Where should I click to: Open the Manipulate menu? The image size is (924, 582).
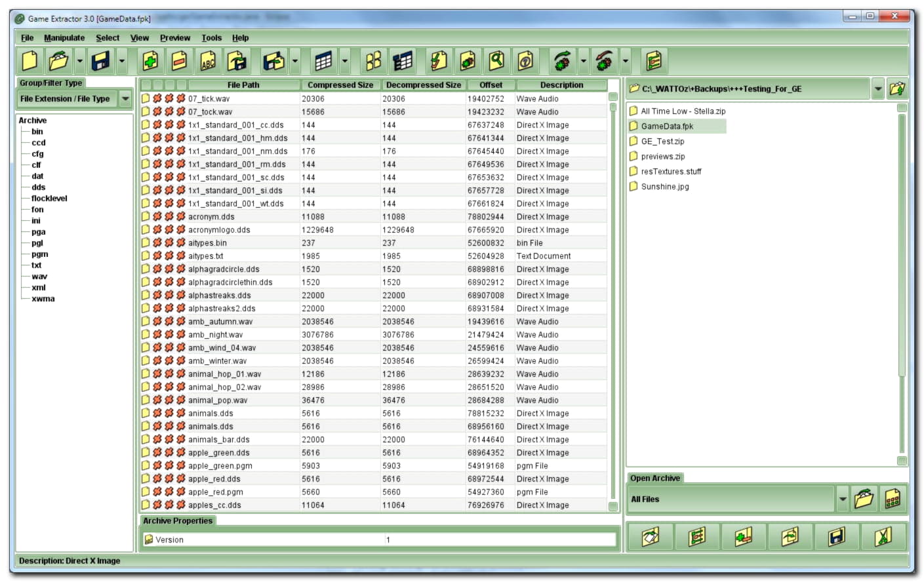(64, 37)
